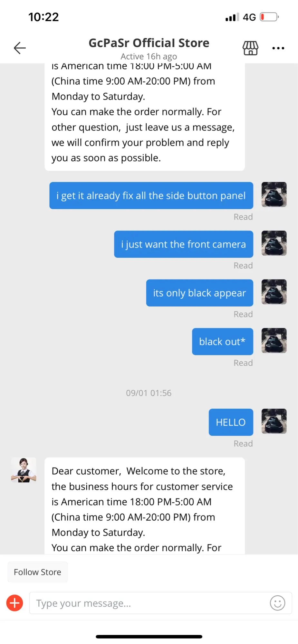Image resolution: width=298 pixels, height=644 pixels.
Task: Tap the store agent's avatar picture
Action: [24, 470]
